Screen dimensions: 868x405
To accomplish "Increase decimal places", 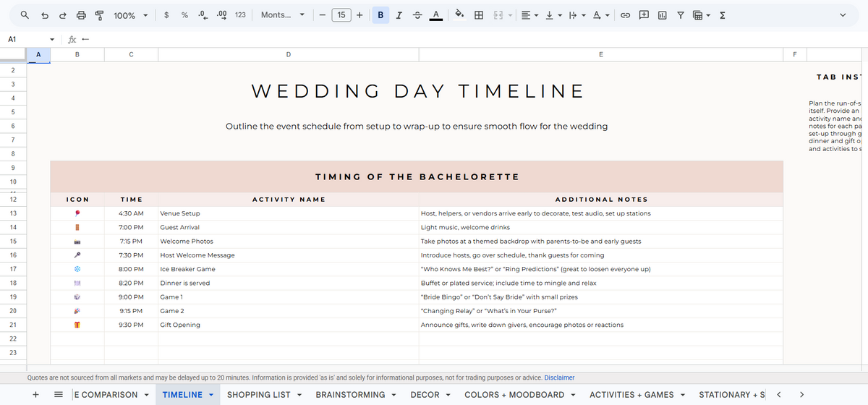I will 222,14.
